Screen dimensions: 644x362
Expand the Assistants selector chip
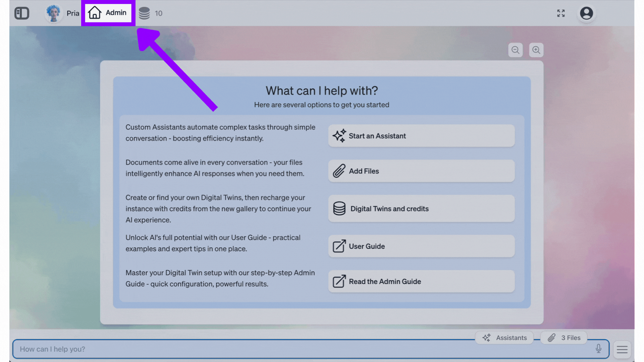(x=504, y=338)
